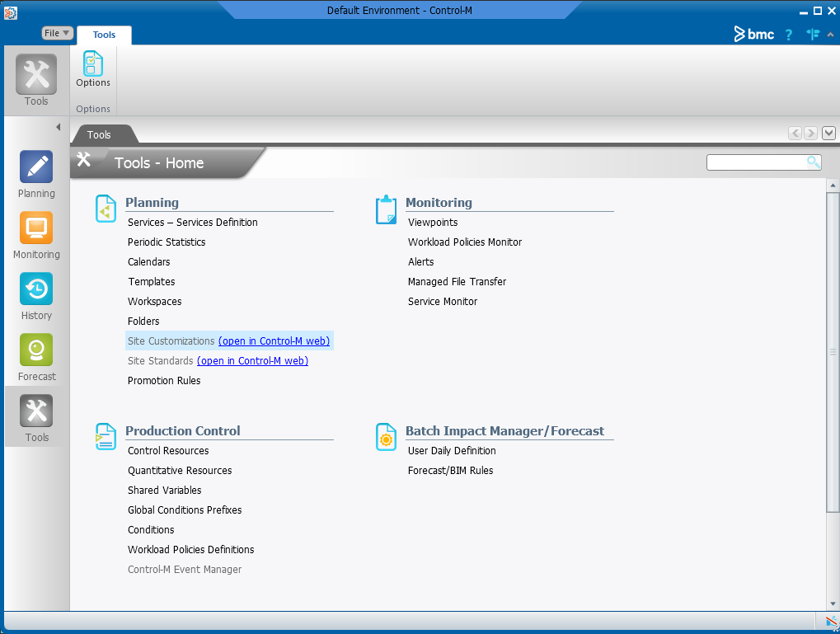Maximize the Control-M window
Image resolution: width=840 pixels, height=634 pixels.
click(818, 11)
